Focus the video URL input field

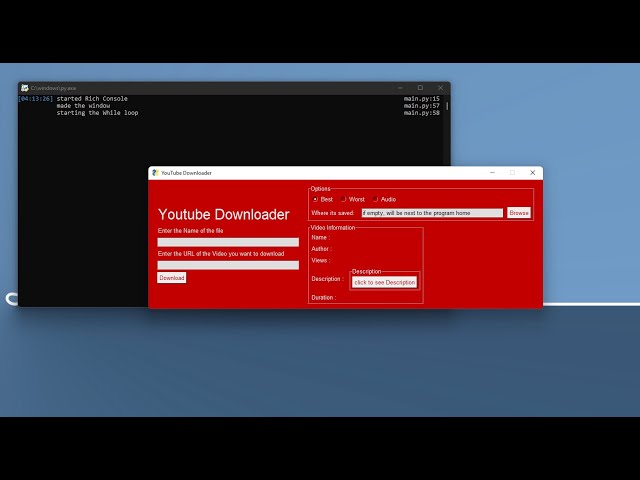[228, 265]
